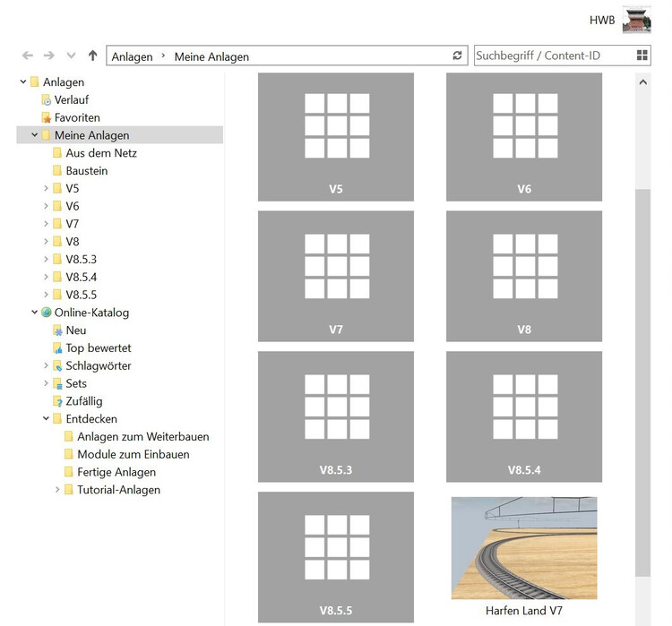
Task: Select the Tutorial-Anlagen folder
Action: pyautogui.click(x=118, y=490)
